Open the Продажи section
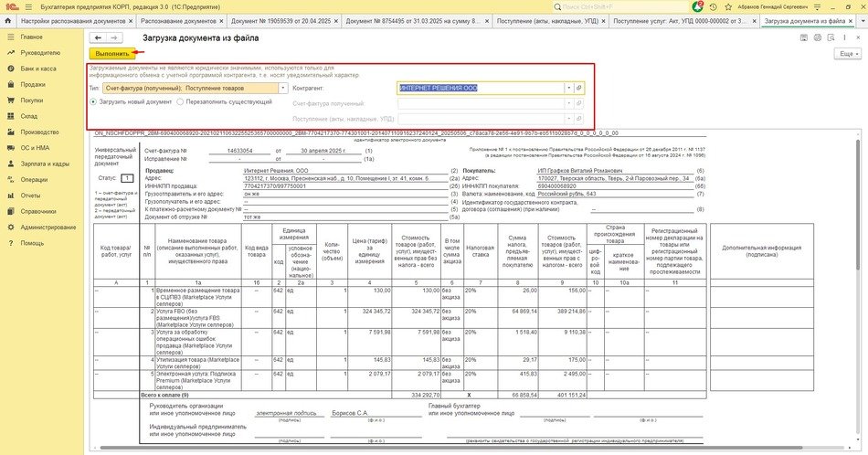This screenshot has height=455, width=868. (33, 84)
